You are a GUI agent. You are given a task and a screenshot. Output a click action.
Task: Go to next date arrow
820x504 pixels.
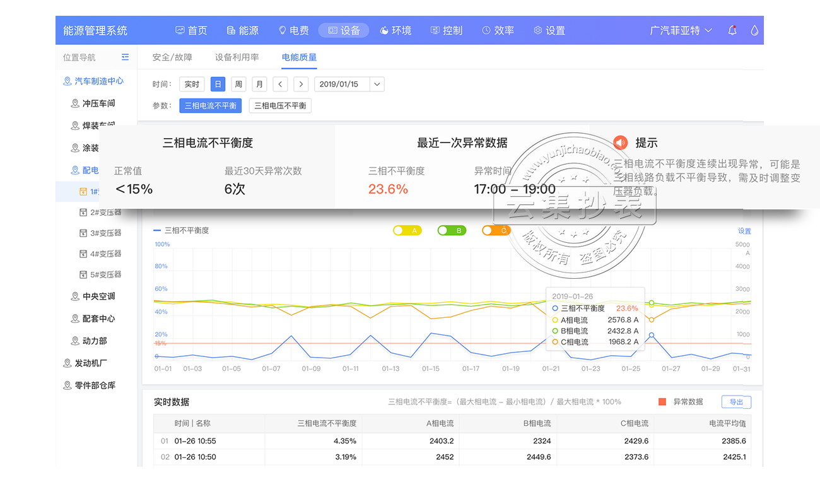coord(301,84)
